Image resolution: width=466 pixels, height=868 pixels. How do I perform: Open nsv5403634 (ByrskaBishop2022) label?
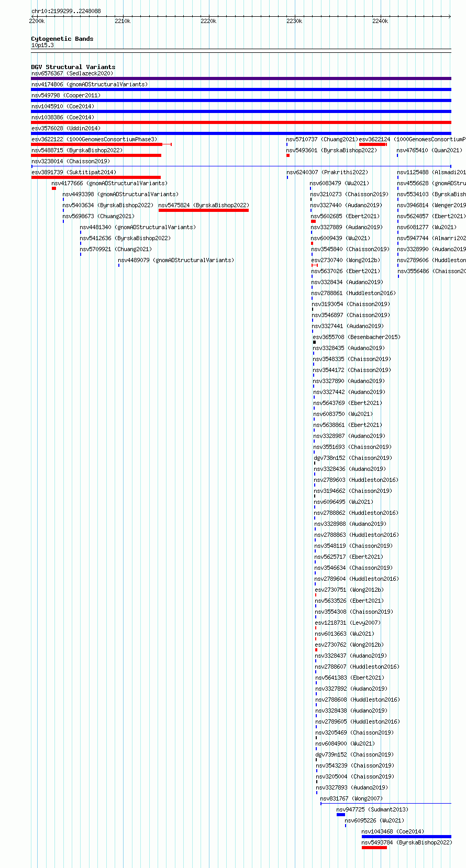[x=108, y=205]
